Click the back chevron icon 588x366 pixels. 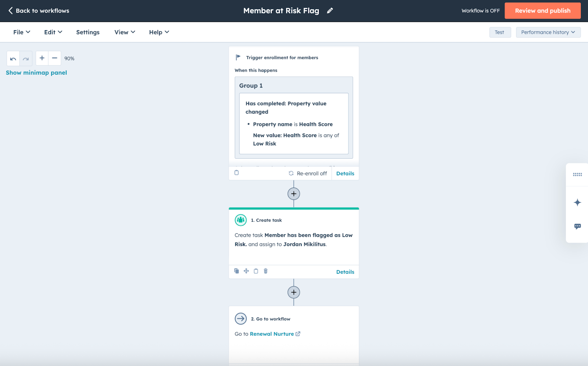10,11
